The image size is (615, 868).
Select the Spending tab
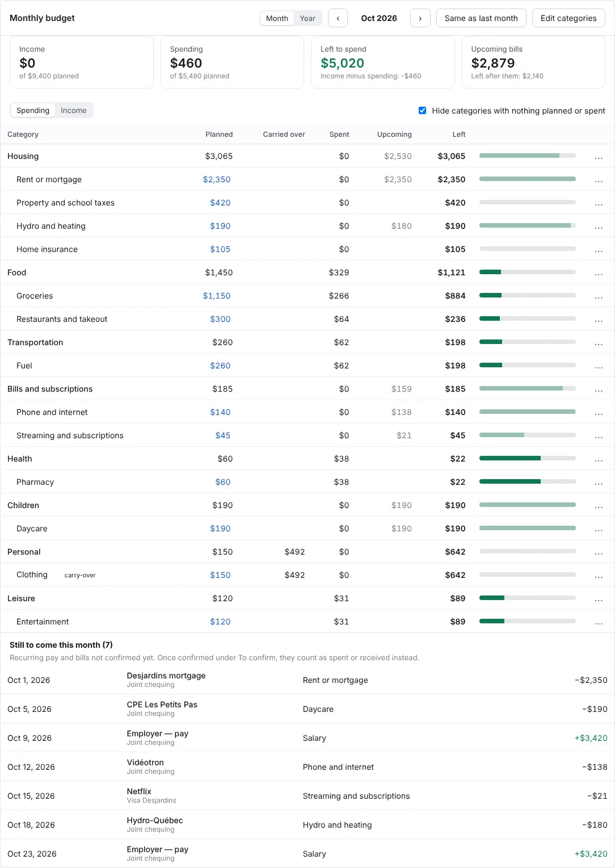click(x=33, y=110)
